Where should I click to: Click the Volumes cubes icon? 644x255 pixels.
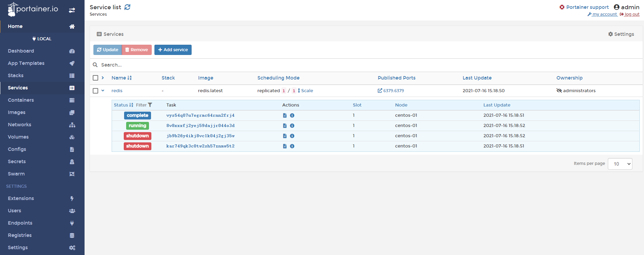click(72, 137)
